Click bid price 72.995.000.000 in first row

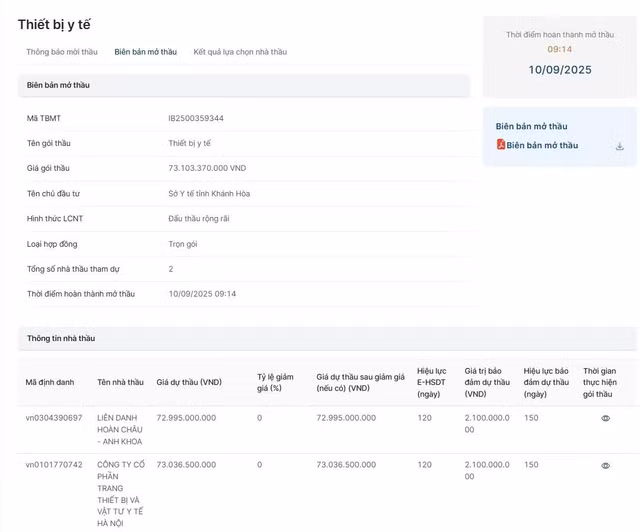click(186, 418)
